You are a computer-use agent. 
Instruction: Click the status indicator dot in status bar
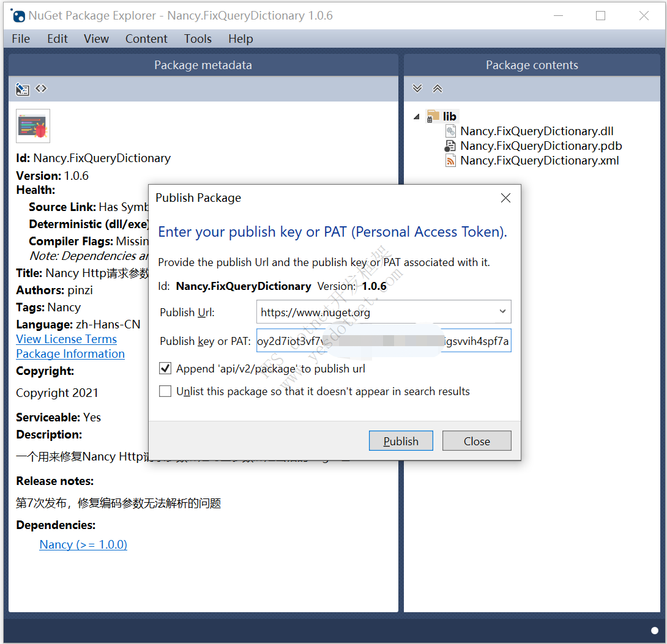point(655,631)
